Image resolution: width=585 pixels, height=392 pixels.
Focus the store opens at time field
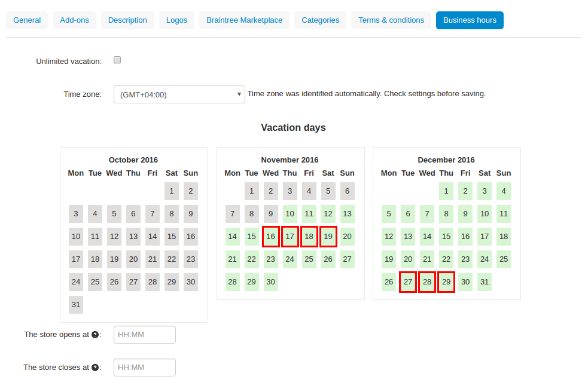(x=145, y=335)
